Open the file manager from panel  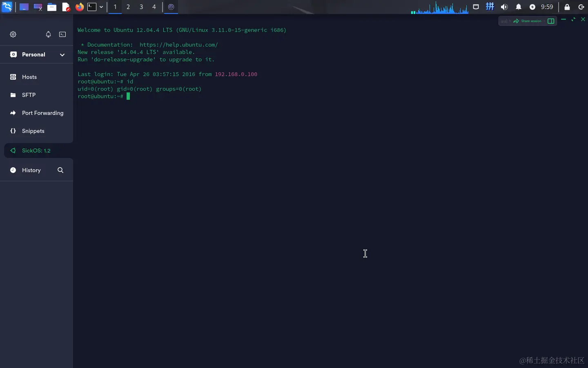52,7
